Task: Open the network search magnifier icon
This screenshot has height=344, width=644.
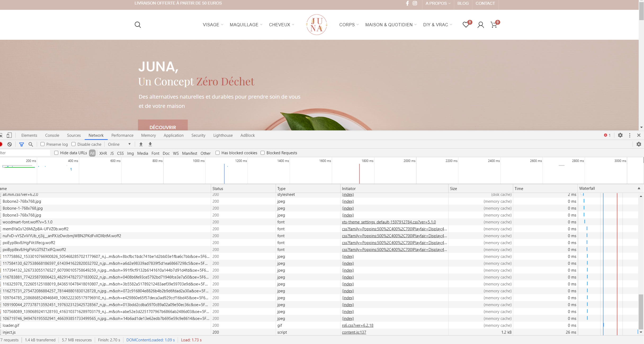Action: [31, 144]
